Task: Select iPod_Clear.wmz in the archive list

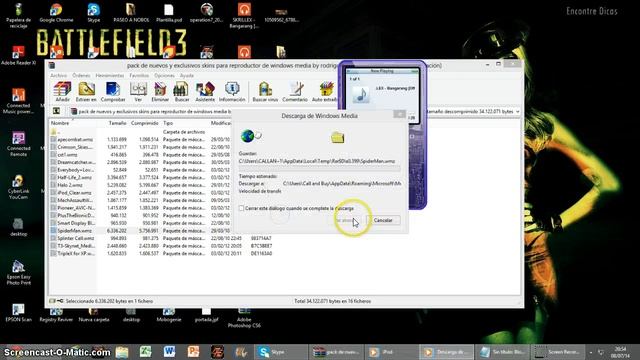Action: (74, 193)
